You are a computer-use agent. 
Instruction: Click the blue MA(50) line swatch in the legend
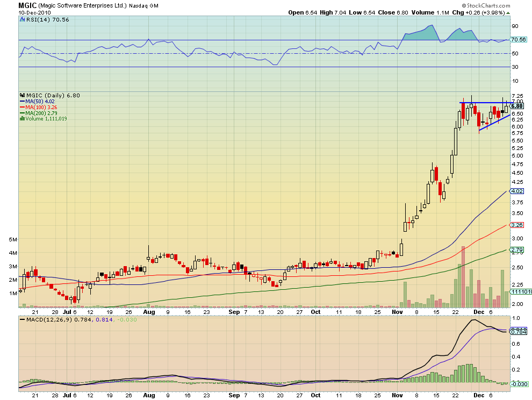23,102
